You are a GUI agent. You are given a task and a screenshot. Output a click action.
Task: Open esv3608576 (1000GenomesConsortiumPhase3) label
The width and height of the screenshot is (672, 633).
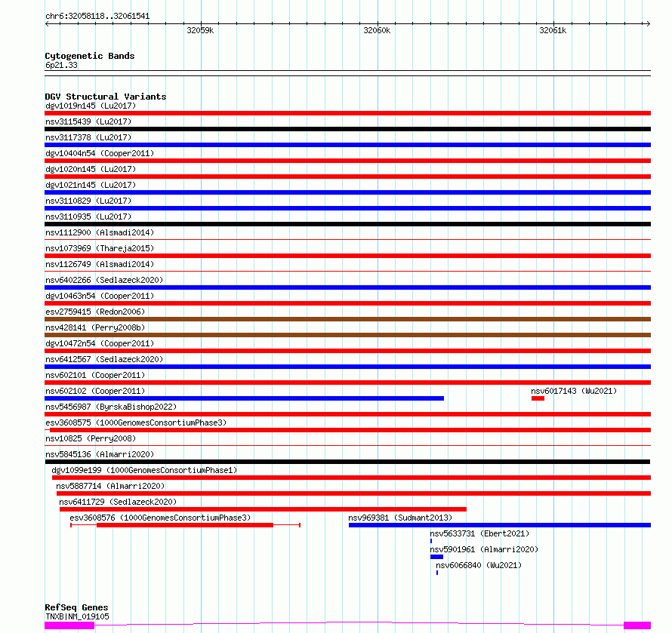(x=160, y=518)
